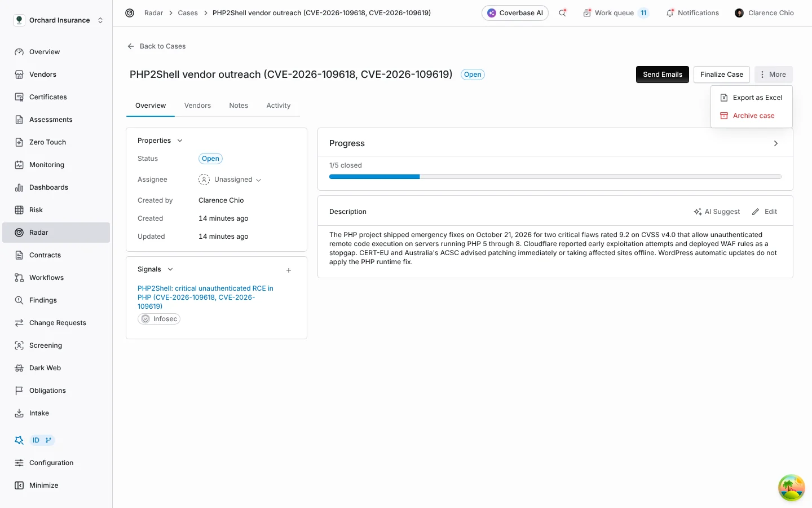Open the Work queue
Image resolution: width=812 pixels, height=508 pixels.
616,13
